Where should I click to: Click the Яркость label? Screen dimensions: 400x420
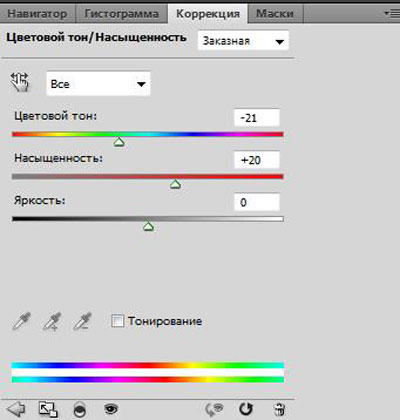[40, 201]
